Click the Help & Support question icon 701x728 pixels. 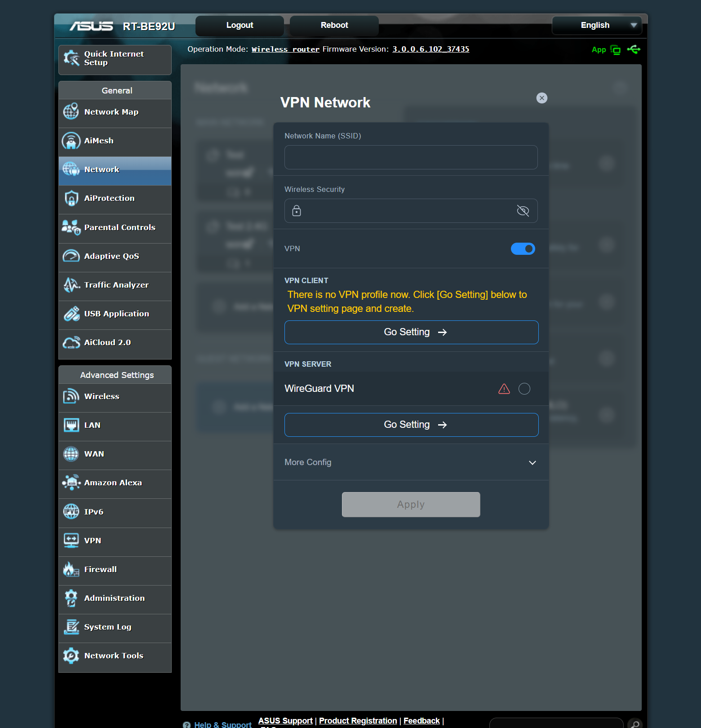[x=187, y=724]
